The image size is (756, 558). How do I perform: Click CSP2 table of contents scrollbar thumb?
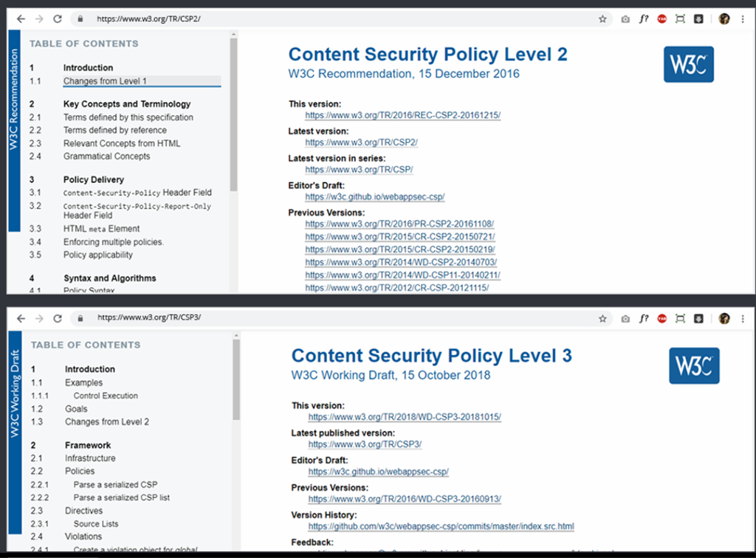pyautogui.click(x=234, y=114)
